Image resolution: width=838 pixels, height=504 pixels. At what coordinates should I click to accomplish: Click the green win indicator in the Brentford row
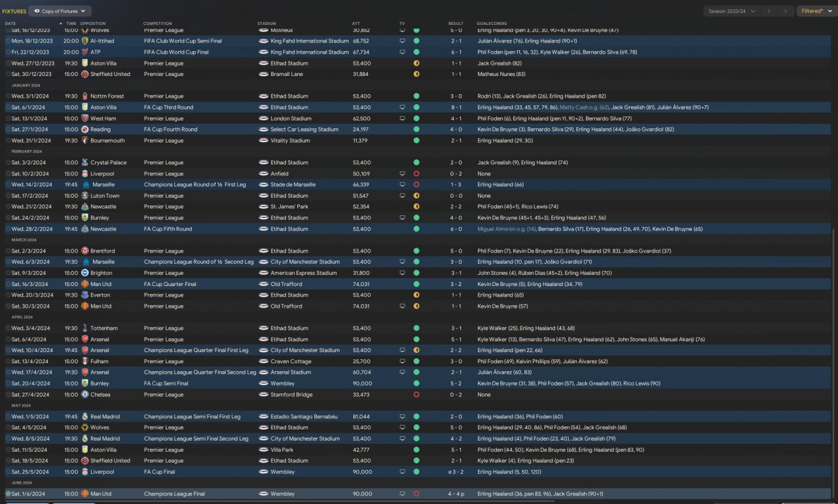pyautogui.click(x=416, y=251)
